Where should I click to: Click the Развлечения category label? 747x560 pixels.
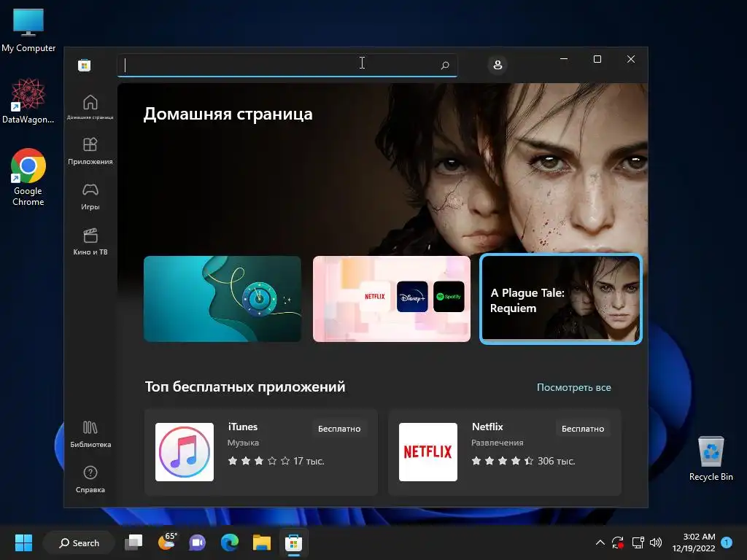pos(498,443)
